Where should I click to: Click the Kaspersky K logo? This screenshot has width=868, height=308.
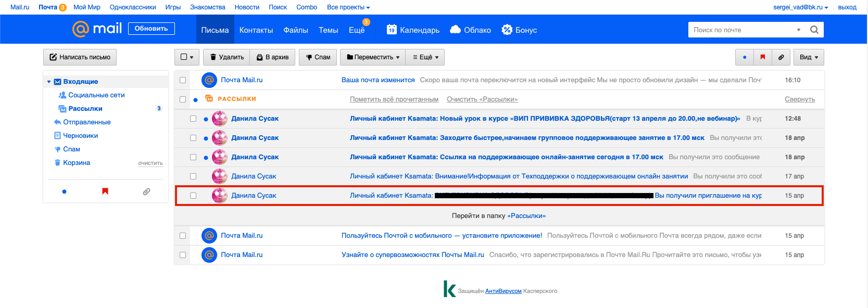449,289
